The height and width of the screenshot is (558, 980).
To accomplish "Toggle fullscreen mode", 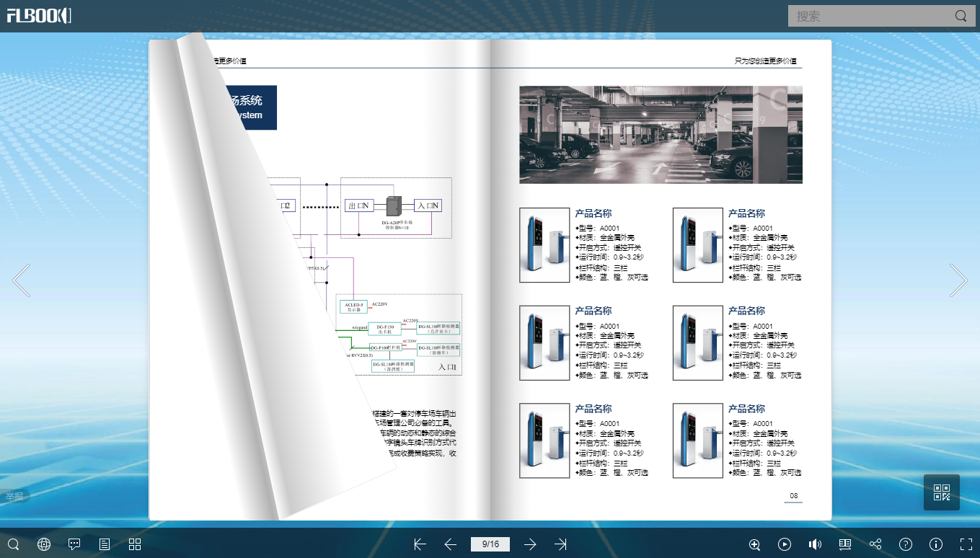I will tap(966, 544).
